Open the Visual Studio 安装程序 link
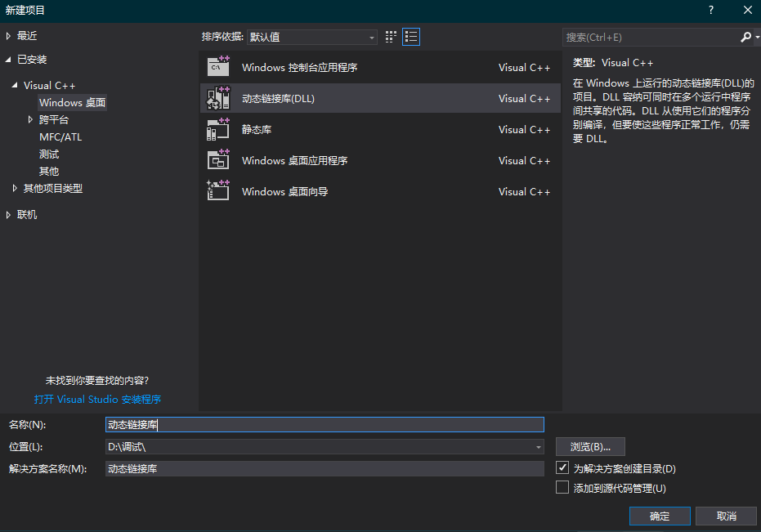The height and width of the screenshot is (532, 761). [97, 399]
